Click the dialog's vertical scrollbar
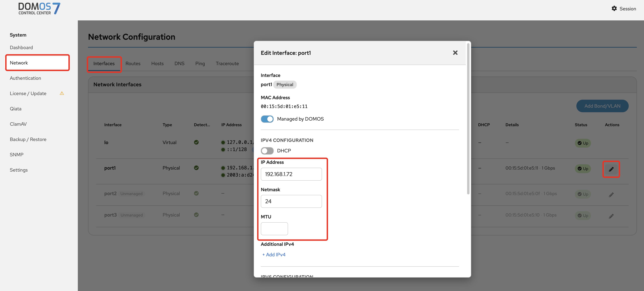 [x=468, y=119]
